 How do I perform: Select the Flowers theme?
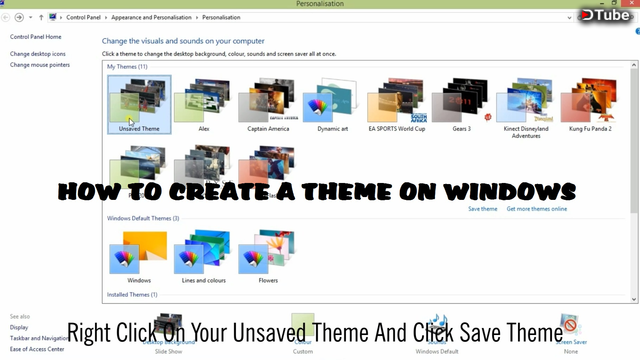268,256
